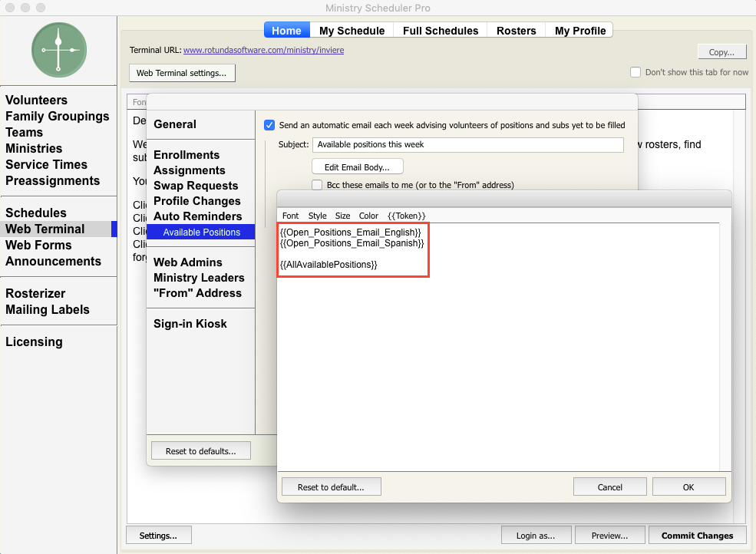
Task: Select Auto Reminders settings category
Action: click(x=198, y=216)
